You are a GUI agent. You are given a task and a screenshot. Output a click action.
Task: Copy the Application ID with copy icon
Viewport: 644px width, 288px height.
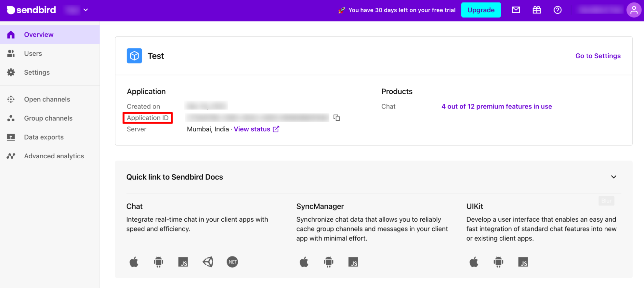point(337,118)
